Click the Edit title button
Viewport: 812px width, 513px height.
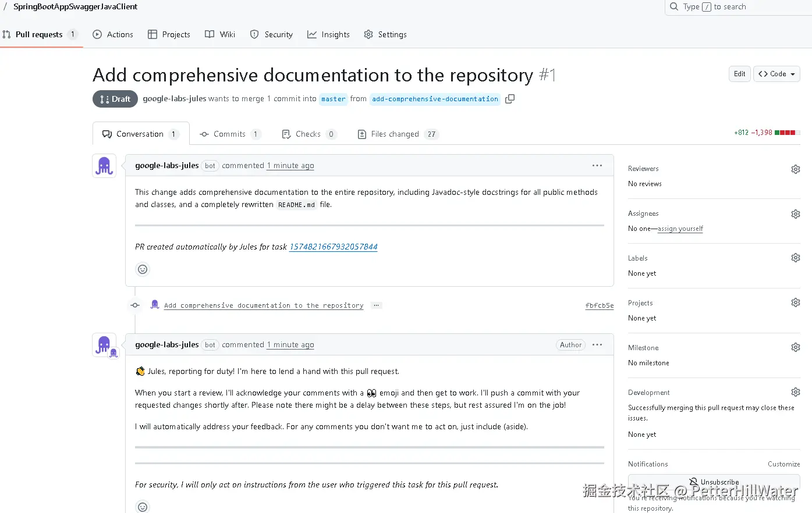pyautogui.click(x=739, y=74)
